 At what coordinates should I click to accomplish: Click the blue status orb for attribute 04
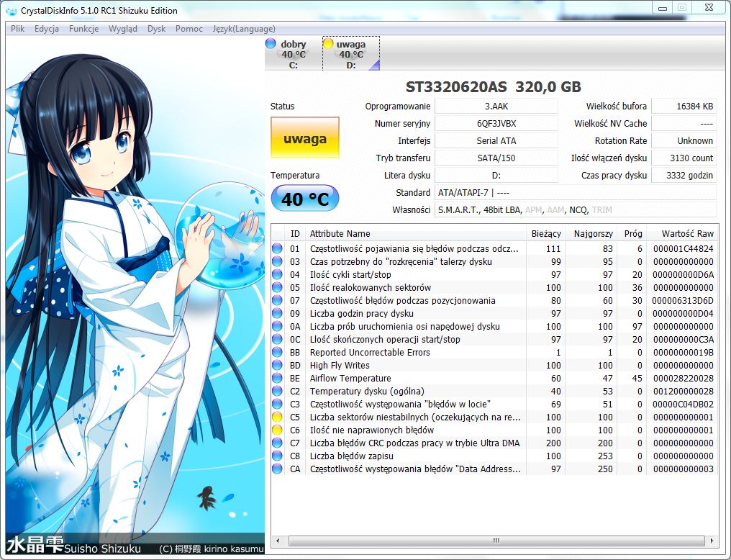coord(278,275)
